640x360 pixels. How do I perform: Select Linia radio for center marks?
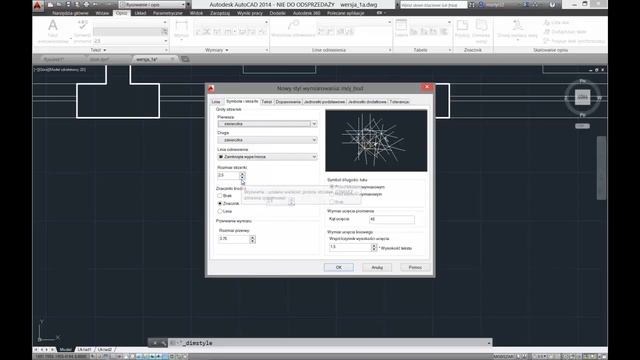220,211
